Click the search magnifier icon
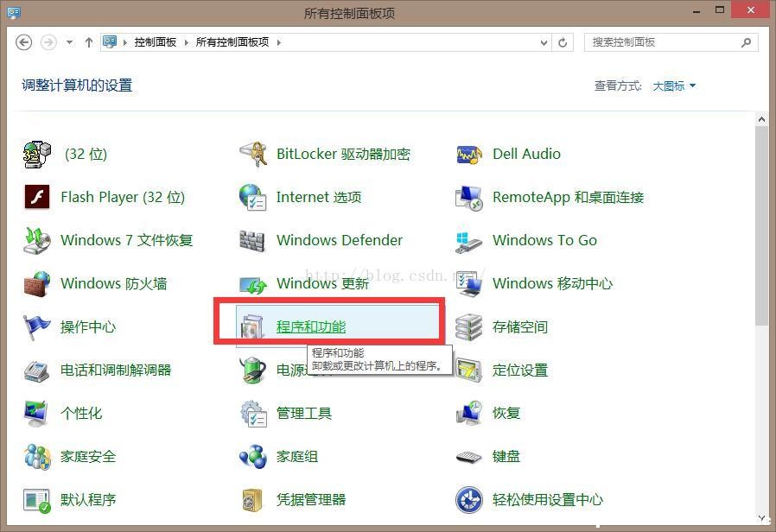 click(x=747, y=42)
